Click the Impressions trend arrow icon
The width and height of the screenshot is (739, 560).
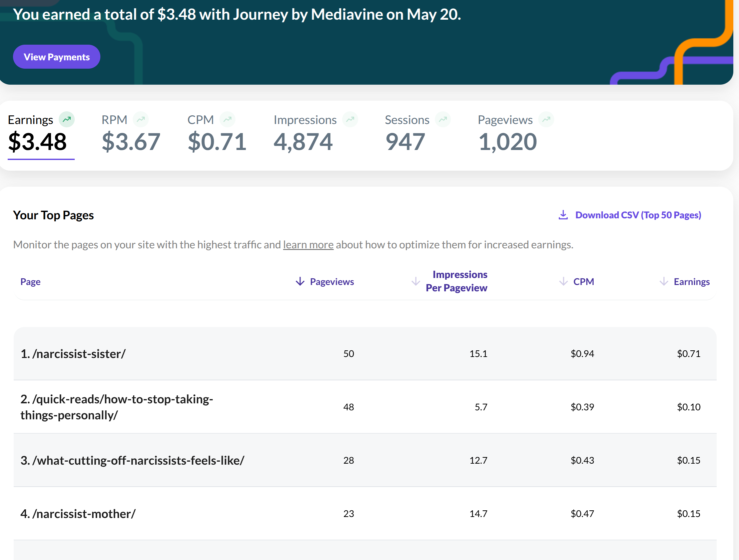pos(350,119)
